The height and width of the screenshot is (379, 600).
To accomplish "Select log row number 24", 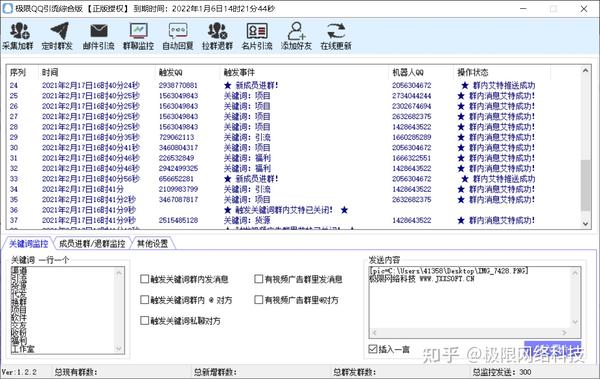I will coord(14,85).
